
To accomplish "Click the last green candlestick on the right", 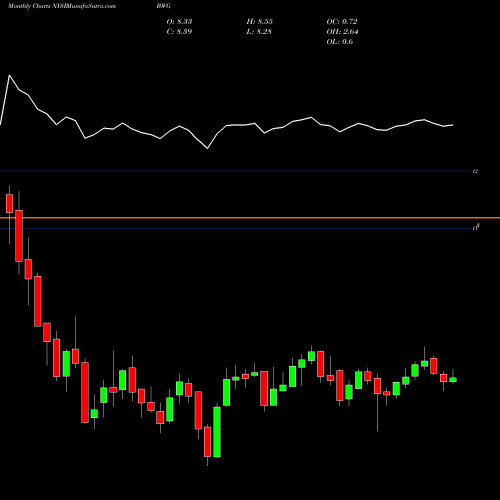I will [x=453, y=379].
